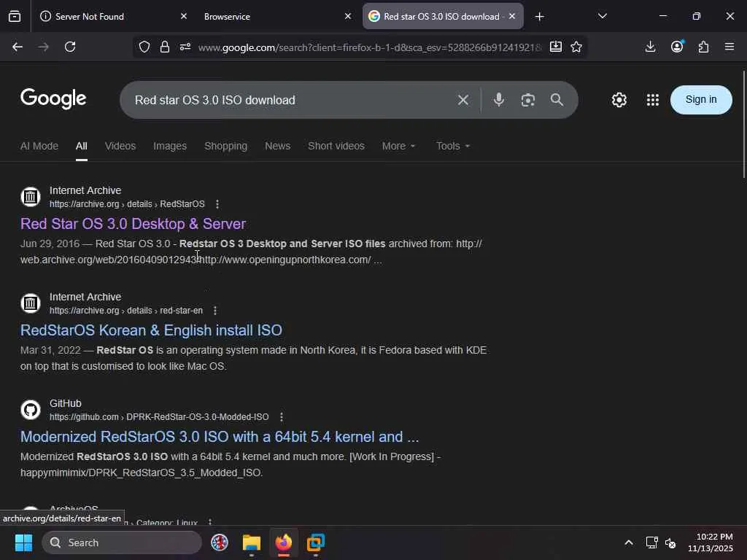The width and height of the screenshot is (747, 560).
Task: Open a new browser tab
Action: (539, 17)
